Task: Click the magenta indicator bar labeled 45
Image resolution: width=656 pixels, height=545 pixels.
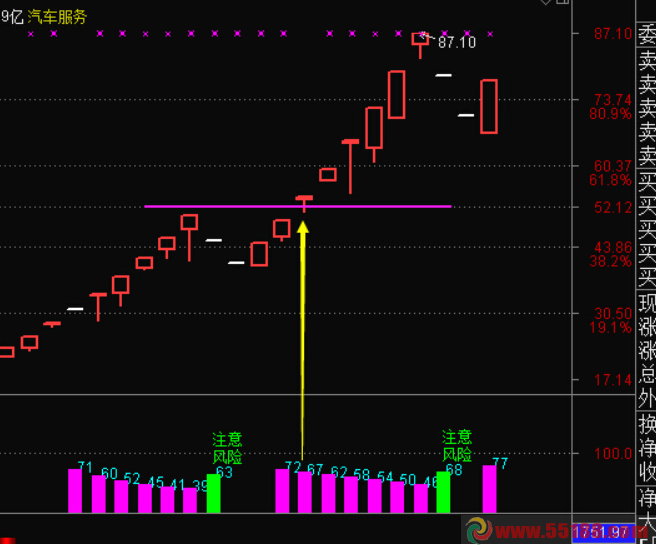Action: 145,498
